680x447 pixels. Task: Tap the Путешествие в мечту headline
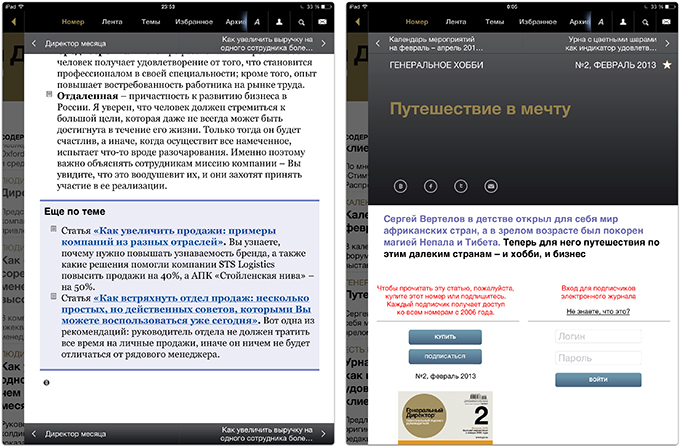pos(480,109)
